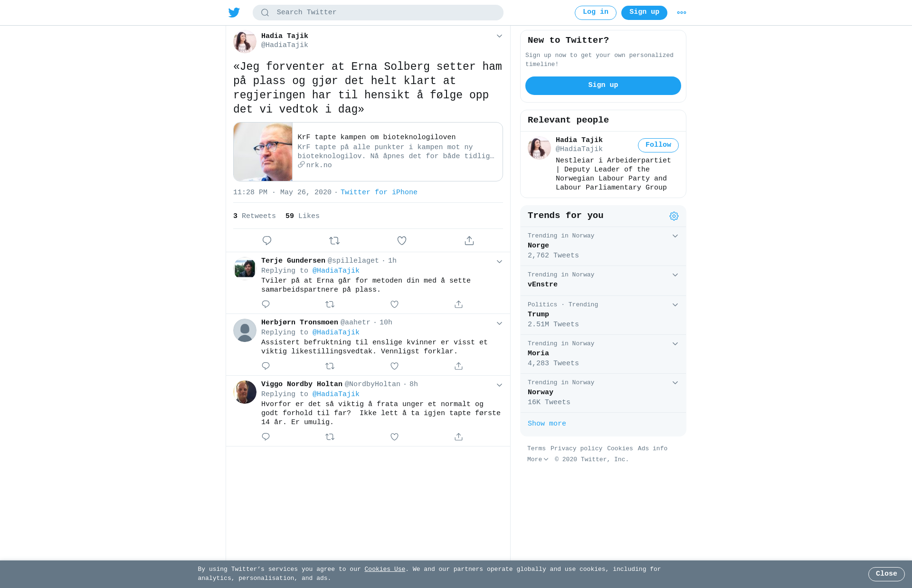Screen dimensions: 912x588
Task: Reply to Viggo Nordby Holtan's tweet
Action: [266, 437]
